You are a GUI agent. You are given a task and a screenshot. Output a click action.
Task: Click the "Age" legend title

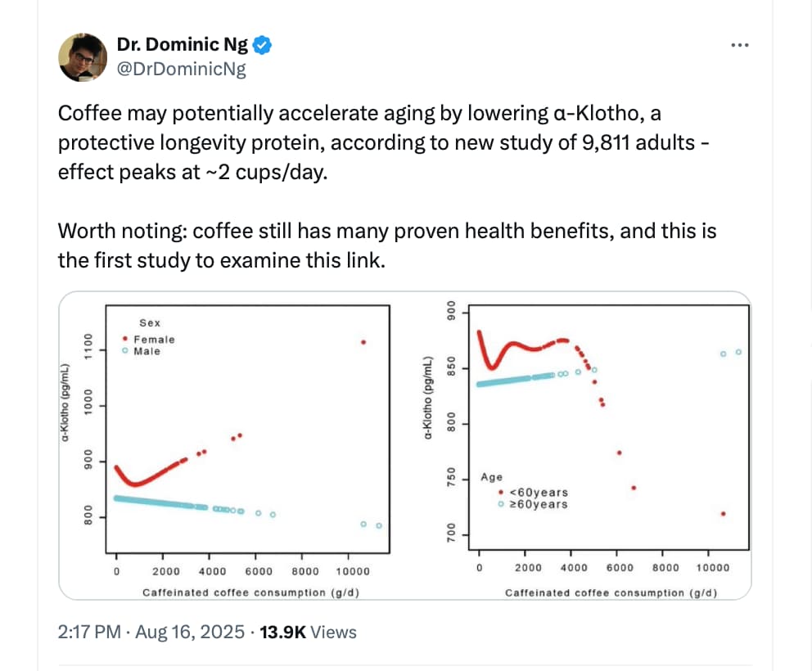tap(492, 477)
